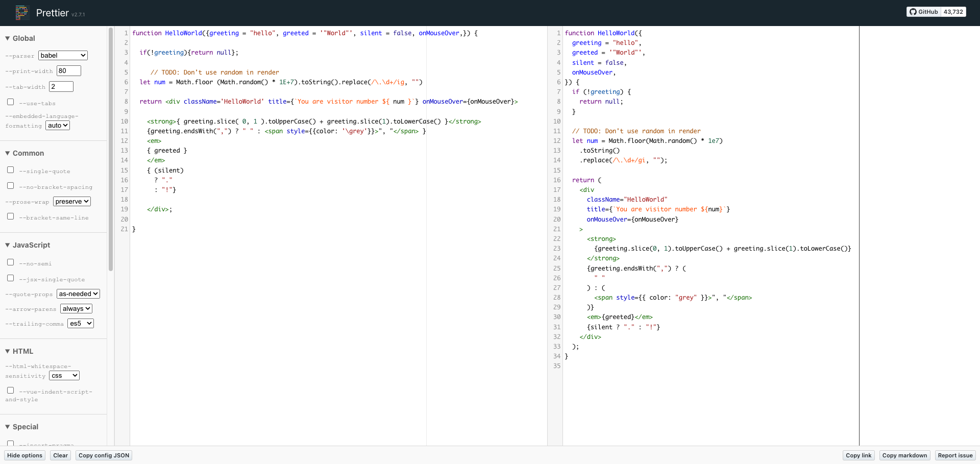980x464 pixels.
Task: Enable --no-semi formatting option
Action: [x=11, y=262]
